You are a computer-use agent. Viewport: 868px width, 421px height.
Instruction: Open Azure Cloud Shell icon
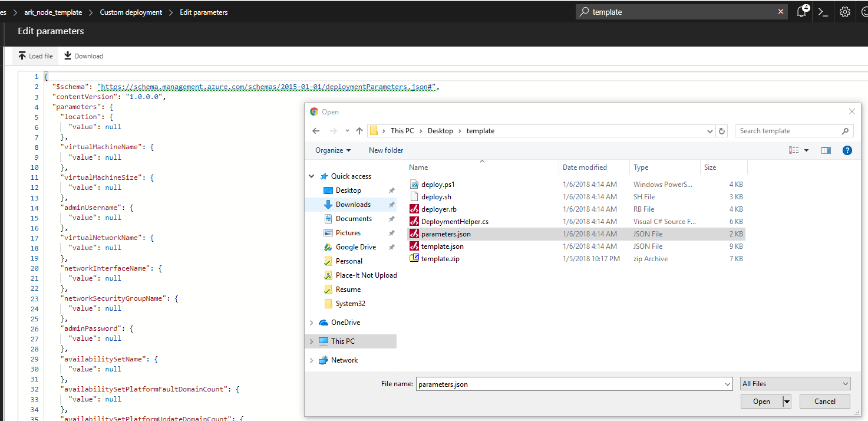coord(823,12)
